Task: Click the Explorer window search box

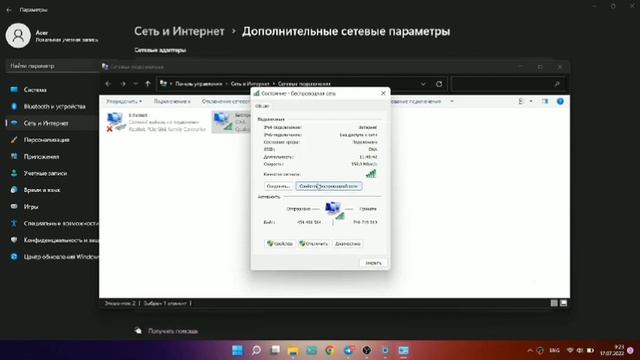Action: point(508,84)
